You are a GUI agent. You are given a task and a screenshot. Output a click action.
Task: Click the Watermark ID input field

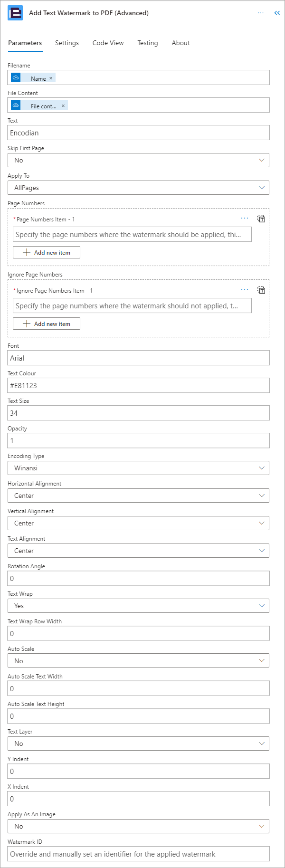click(139, 854)
